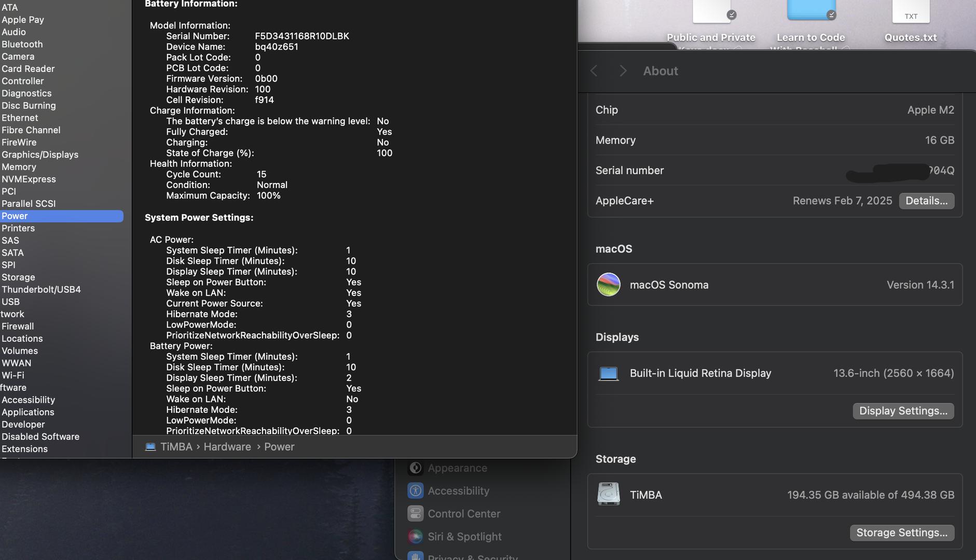Click the Built-in Liquid Retina Display icon
The image size is (976, 560).
coord(608,373)
